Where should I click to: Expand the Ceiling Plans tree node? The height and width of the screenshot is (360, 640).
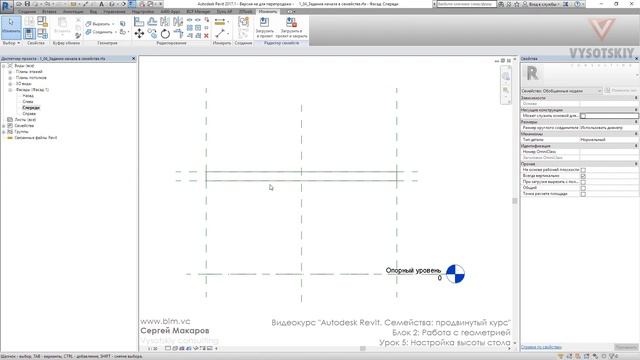(x=10, y=78)
